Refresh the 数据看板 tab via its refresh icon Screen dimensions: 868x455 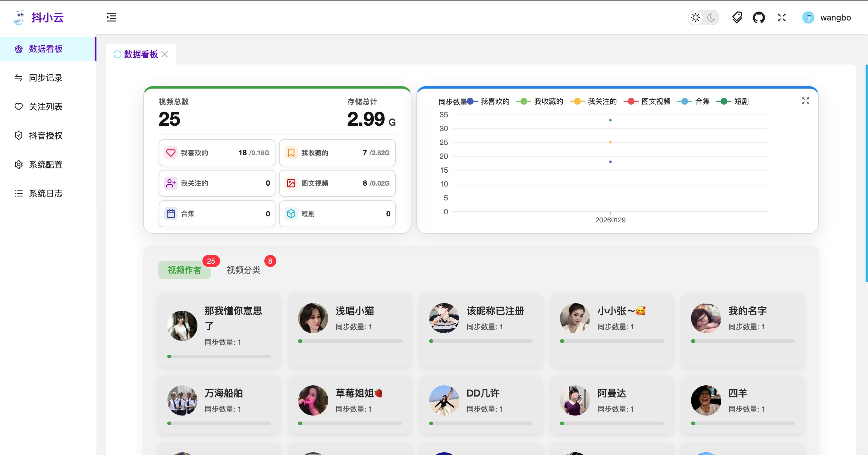(117, 54)
